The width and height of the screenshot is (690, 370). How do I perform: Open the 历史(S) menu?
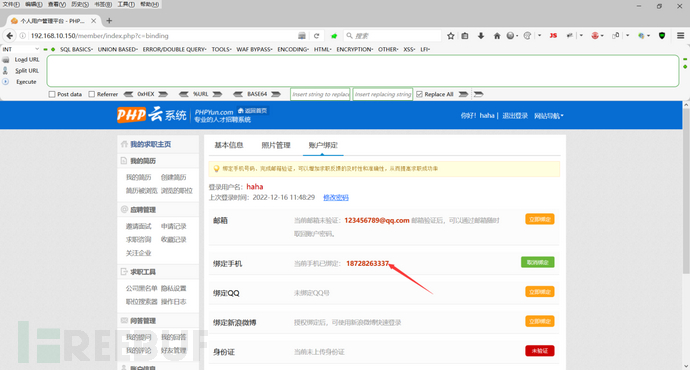pos(80,4)
